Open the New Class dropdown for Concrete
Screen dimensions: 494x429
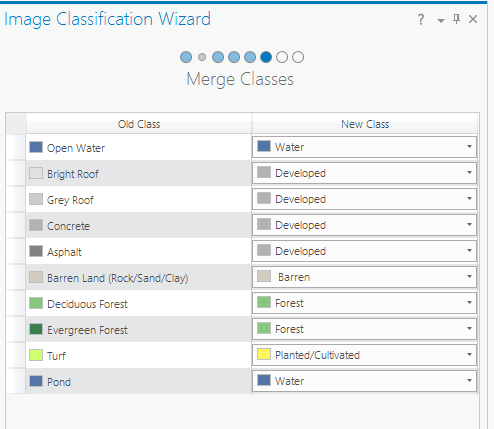364,225
